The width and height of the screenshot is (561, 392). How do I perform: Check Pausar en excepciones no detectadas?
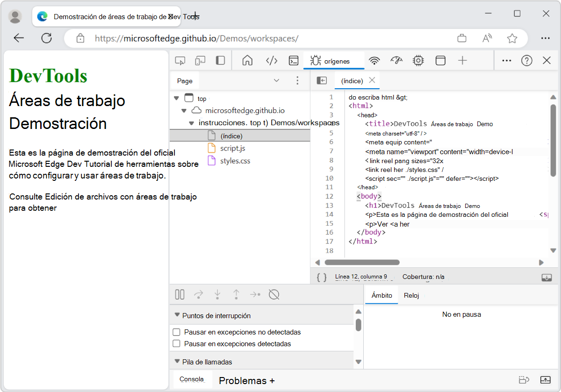(176, 332)
